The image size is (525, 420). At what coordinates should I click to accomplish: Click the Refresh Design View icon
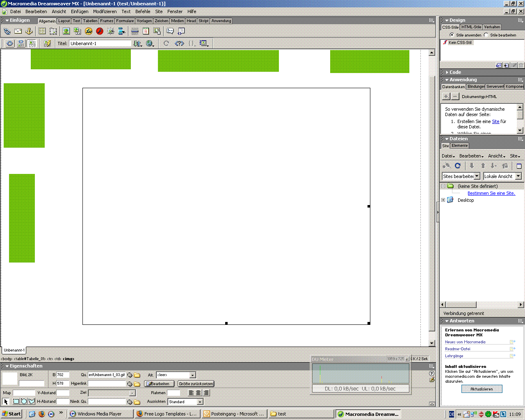pyautogui.click(x=166, y=43)
